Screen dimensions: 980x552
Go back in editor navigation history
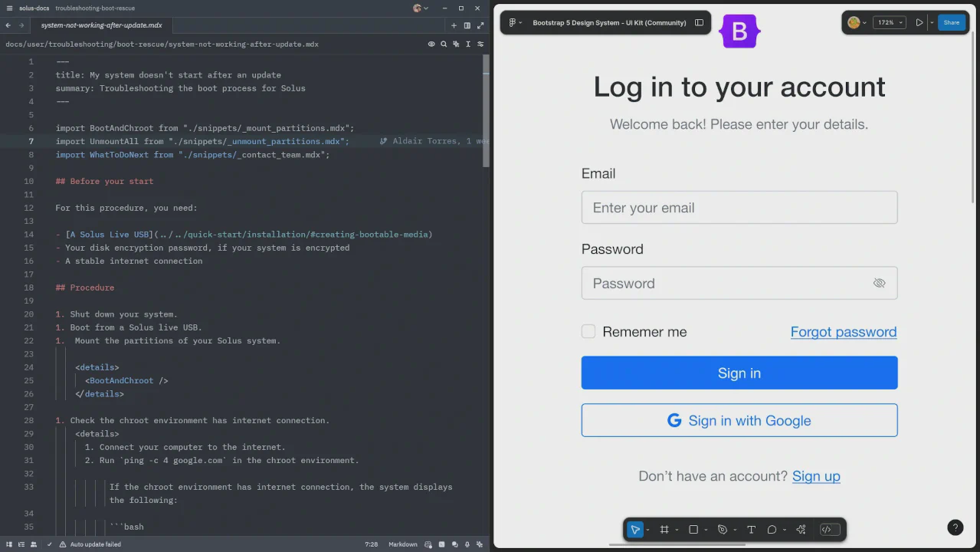[x=8, y=25]
